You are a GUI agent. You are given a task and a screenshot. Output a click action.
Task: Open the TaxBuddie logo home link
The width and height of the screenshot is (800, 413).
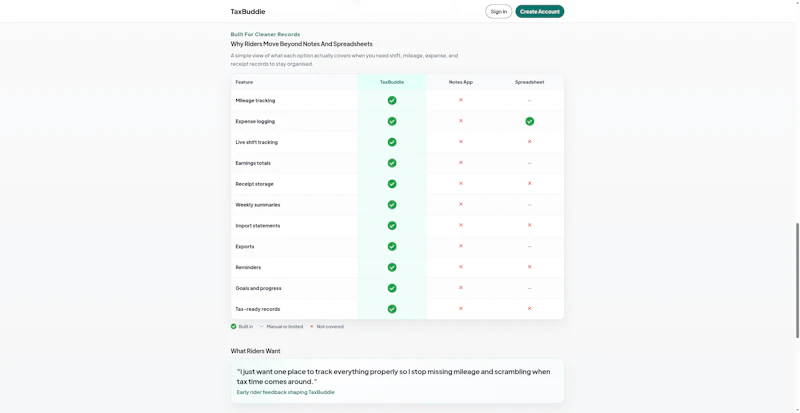(x=248, y=12)
